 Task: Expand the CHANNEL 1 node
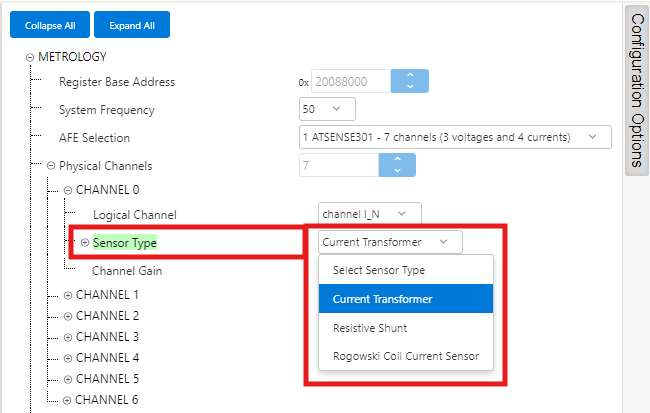[x=68, y=295]
